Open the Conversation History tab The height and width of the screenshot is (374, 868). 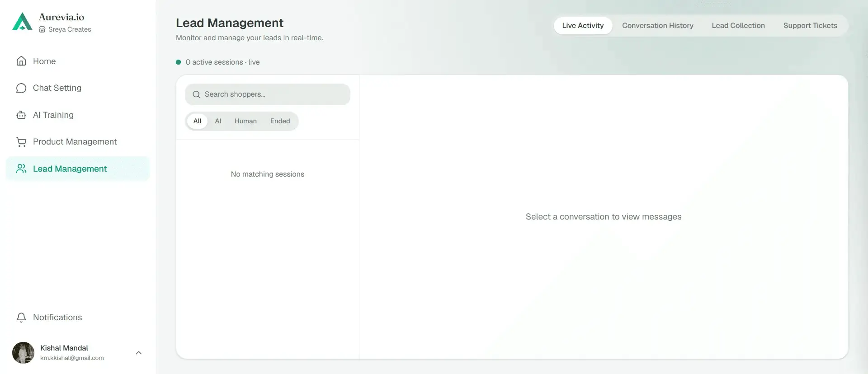[x=658, y=26]
